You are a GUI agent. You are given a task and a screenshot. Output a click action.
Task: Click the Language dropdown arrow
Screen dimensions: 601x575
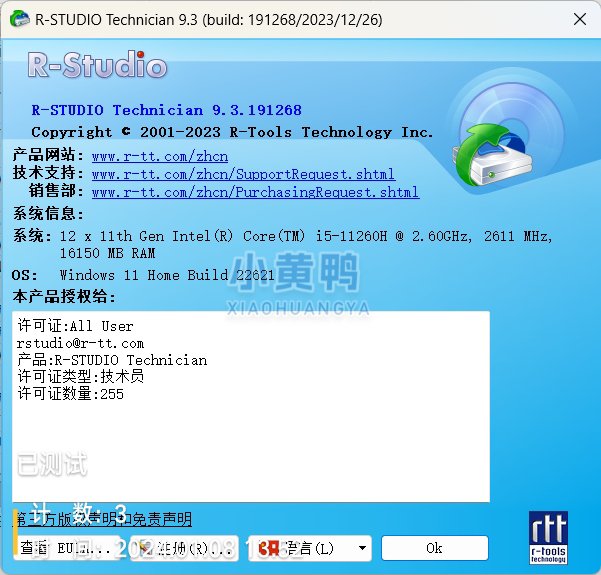(359, 548)
